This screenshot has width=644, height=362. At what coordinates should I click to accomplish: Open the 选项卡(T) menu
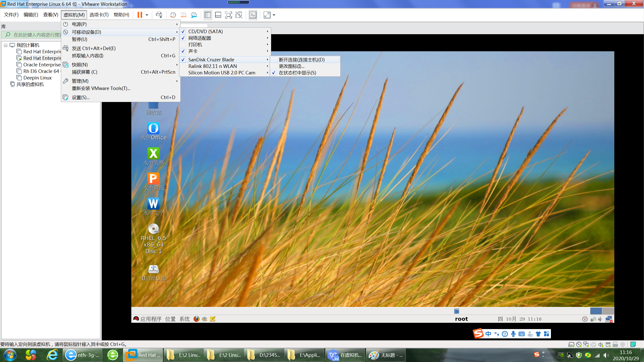(99, 15)
